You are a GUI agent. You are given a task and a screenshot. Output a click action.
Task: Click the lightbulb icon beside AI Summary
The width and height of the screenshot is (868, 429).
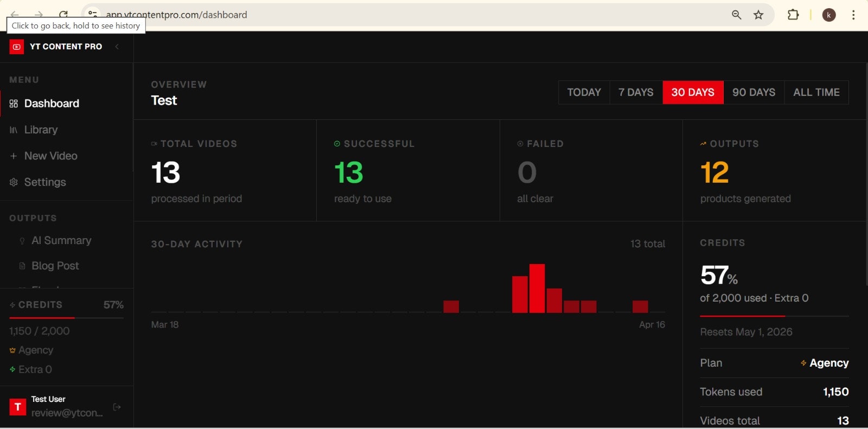click(x=22, y=241)
